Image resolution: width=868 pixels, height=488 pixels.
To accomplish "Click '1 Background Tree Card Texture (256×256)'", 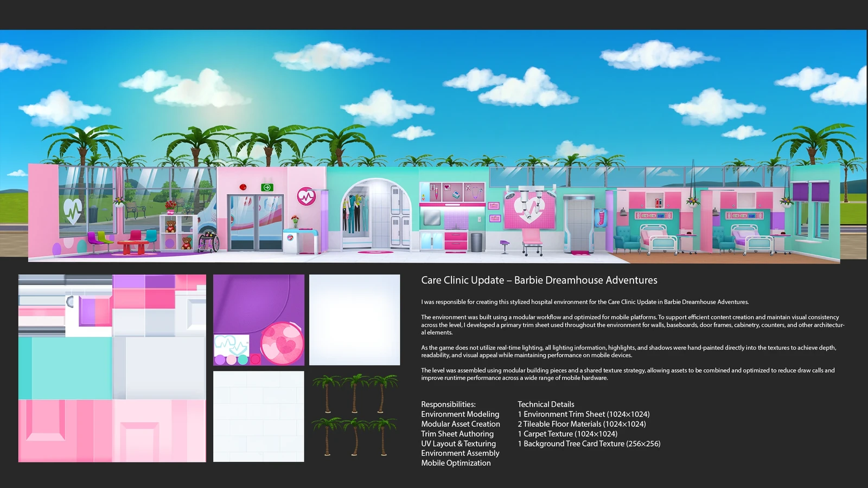I will [x=589, y=444].
